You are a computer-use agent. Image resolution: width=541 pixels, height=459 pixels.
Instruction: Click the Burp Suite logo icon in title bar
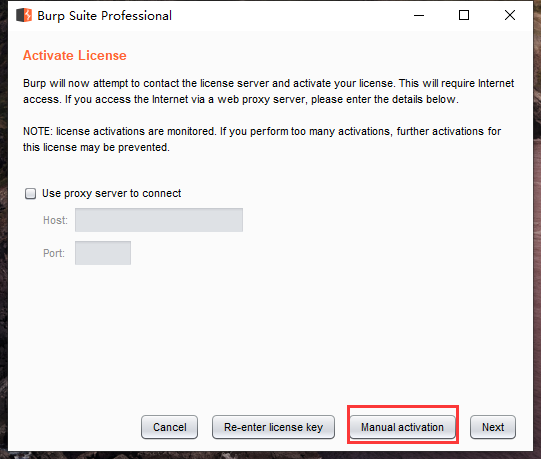(x=24, y=15)
